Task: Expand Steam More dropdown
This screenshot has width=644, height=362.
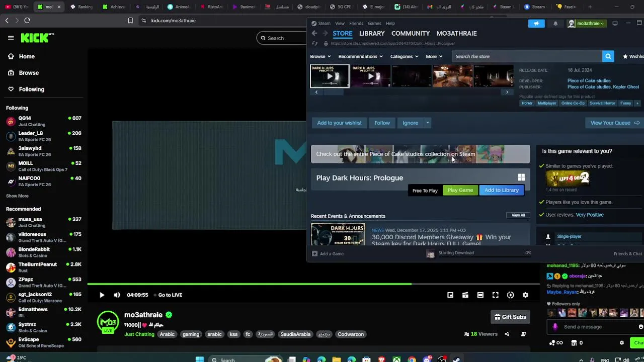Action: click(434, 56)
